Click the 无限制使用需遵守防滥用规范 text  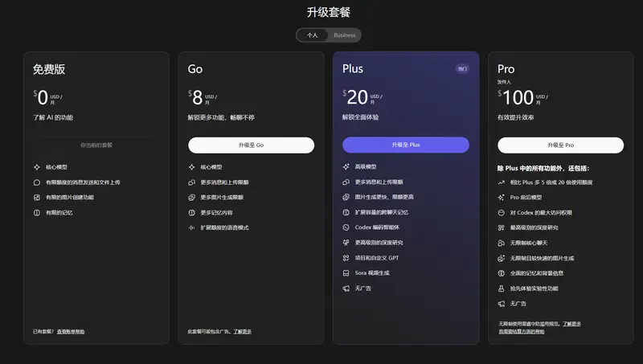pos(530,324)
